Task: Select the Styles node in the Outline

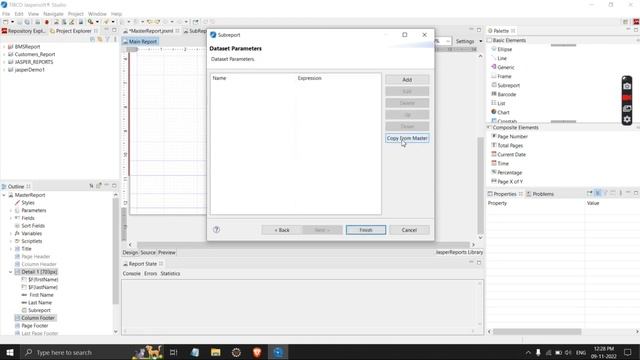Action: click(x=27, y=202)
